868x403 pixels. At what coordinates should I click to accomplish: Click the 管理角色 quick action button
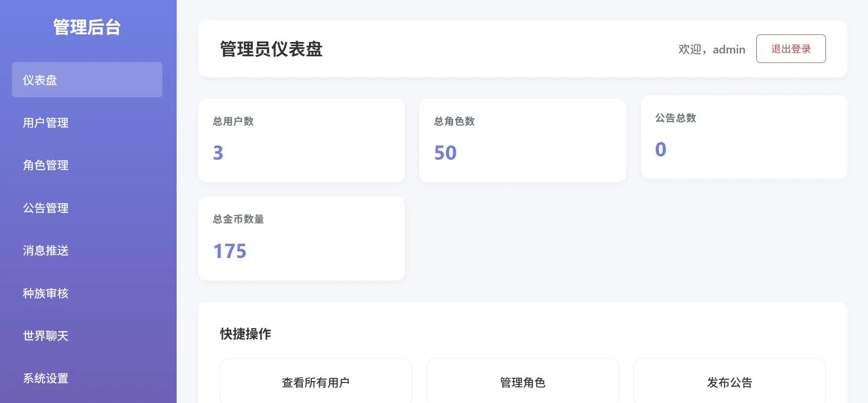[x=522, y=382]
